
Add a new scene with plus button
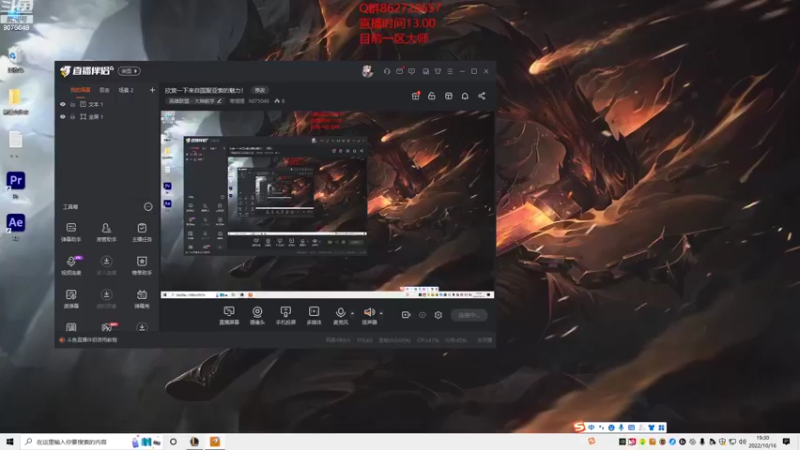click(x=152, y=90)
